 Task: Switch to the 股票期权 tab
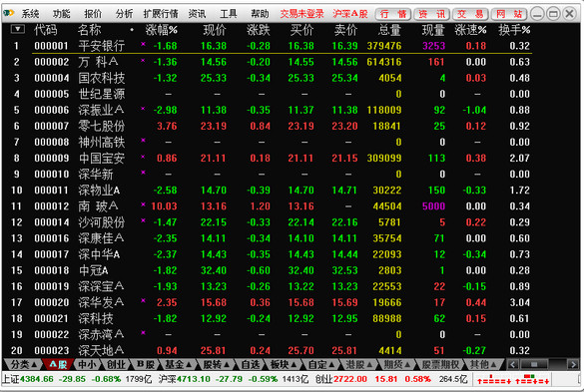click(x=440, y=364)
